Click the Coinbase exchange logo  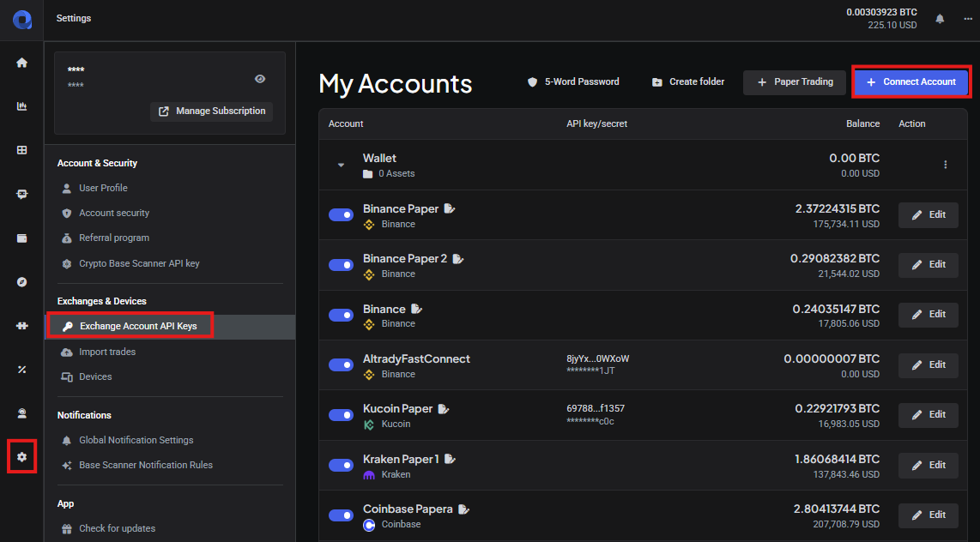(369, 525)
